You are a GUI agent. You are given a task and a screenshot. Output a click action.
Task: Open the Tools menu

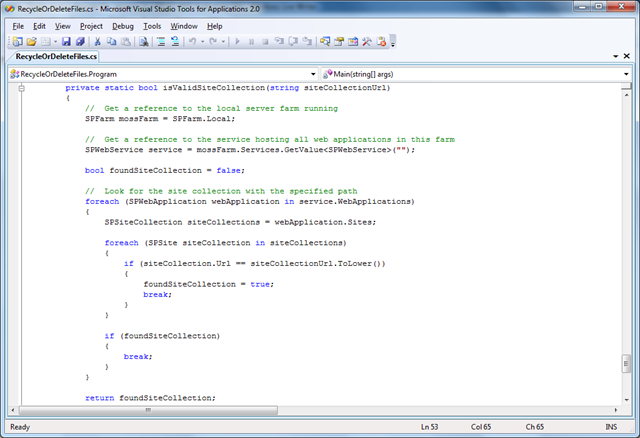(152, 25)
